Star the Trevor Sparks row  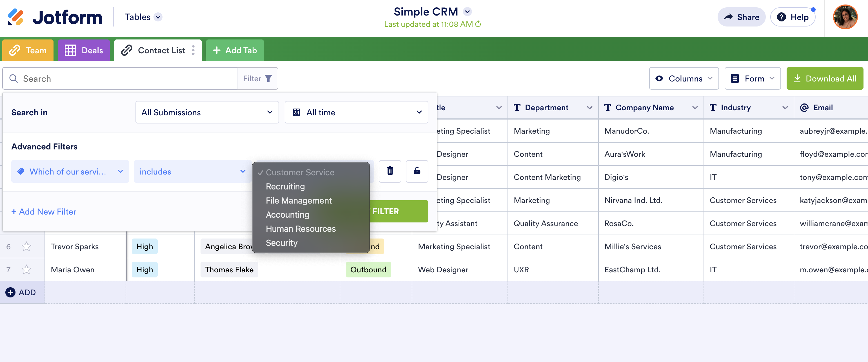coord(26,247)
